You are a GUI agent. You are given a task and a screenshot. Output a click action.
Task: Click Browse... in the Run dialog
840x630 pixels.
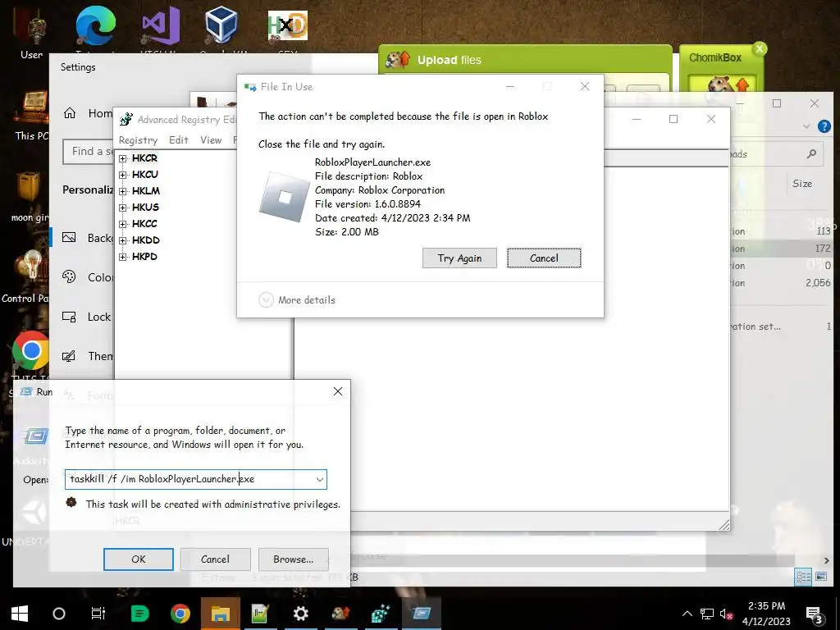tap(293, 559)
